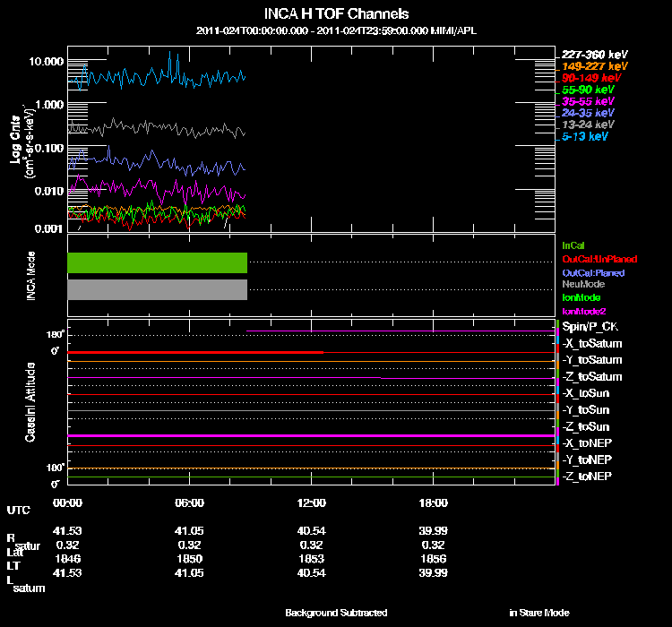
Task: Select the InCal mode legend label
Action: click(573, 245)
